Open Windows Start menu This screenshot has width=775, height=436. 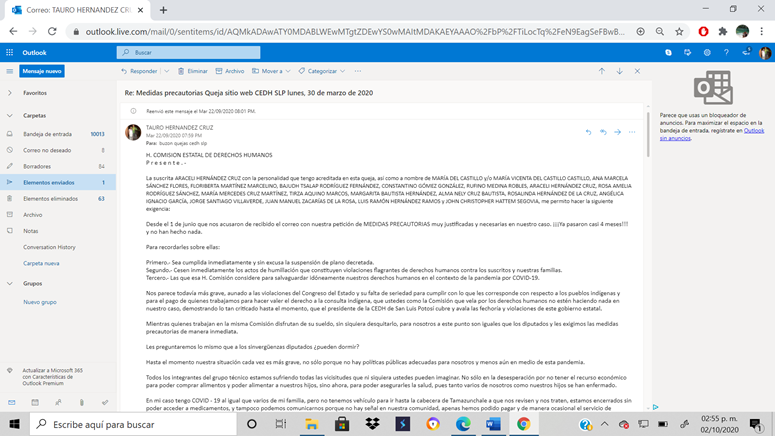click(14, 424)
